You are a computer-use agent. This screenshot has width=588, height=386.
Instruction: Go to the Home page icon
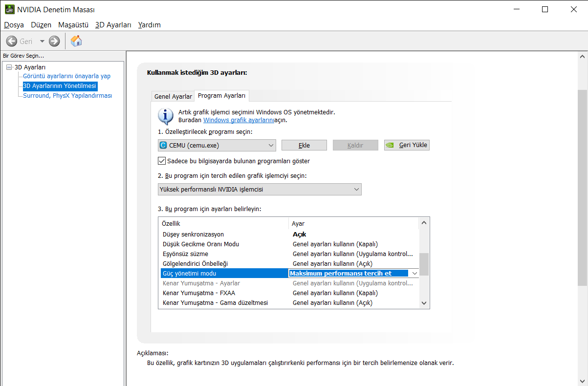pos(76,41)
